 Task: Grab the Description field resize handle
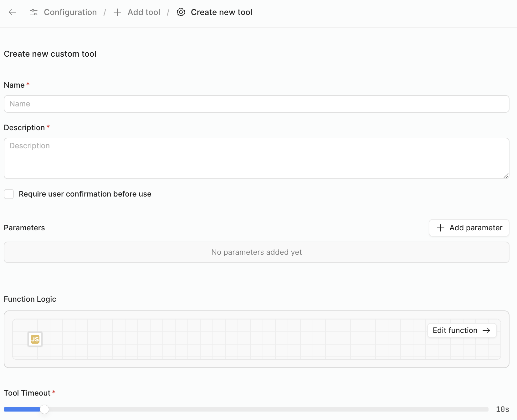[506, 176]
